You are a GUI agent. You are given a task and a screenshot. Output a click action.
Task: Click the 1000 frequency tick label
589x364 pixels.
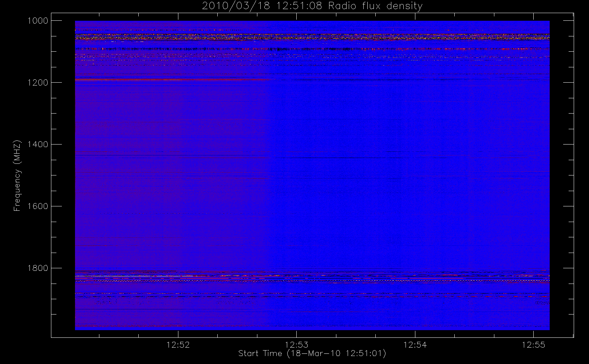click(x=38, y=21)
